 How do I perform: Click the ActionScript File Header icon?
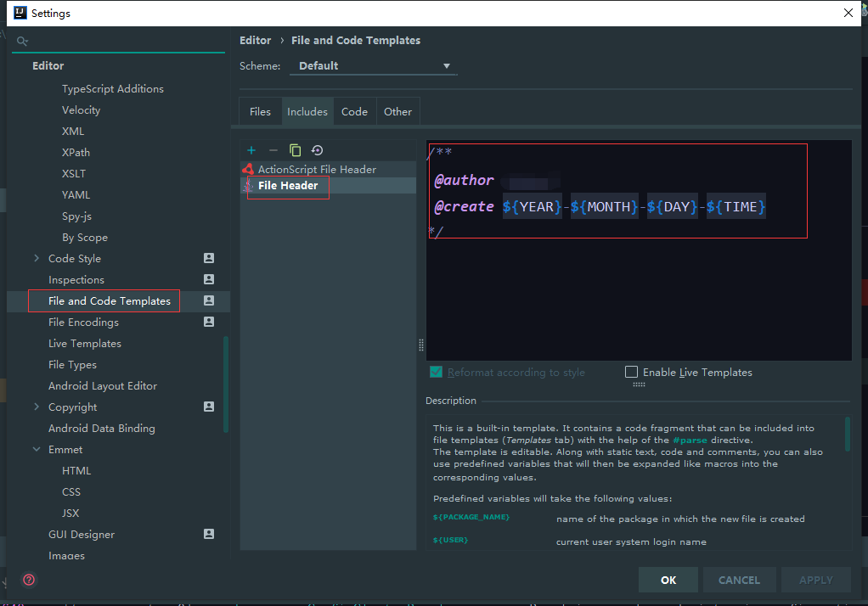click(x=248, y=169)
